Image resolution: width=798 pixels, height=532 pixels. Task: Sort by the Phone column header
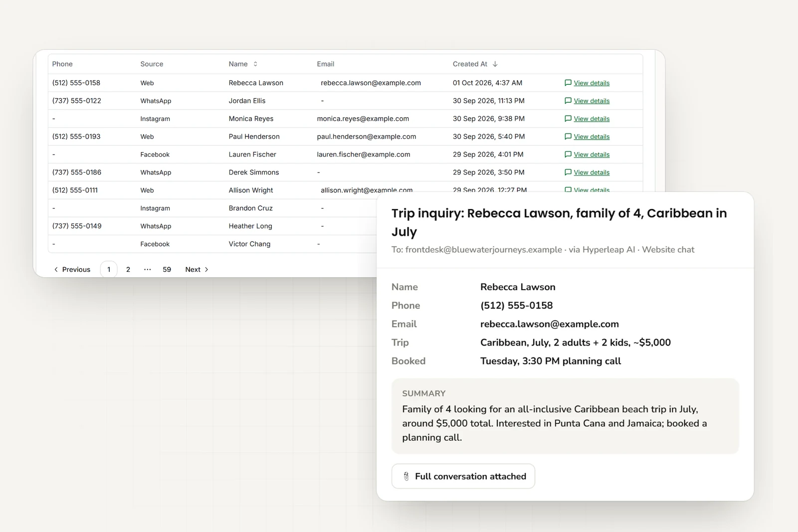click(x=62, y=64)
